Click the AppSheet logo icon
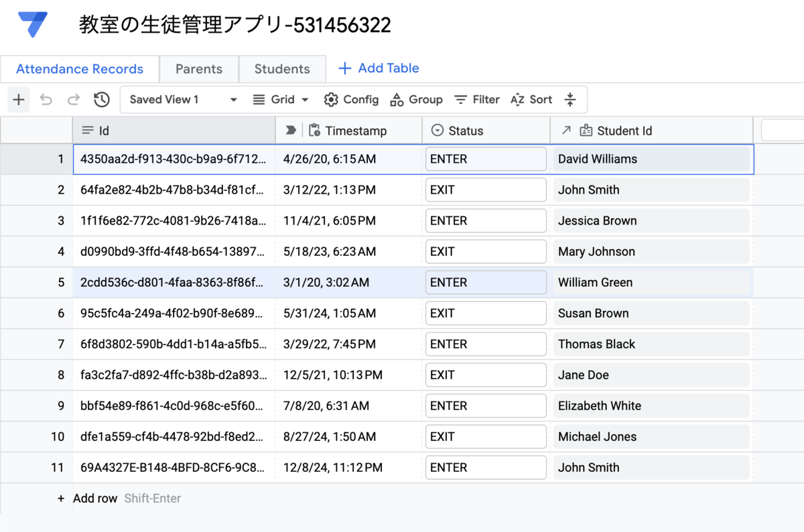The image size is (804, 532). click(33, 25)
